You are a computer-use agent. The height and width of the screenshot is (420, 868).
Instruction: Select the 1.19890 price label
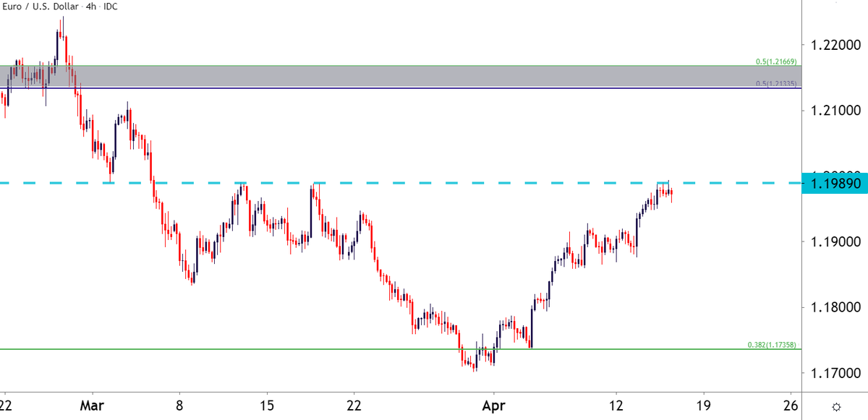point(835,184)
